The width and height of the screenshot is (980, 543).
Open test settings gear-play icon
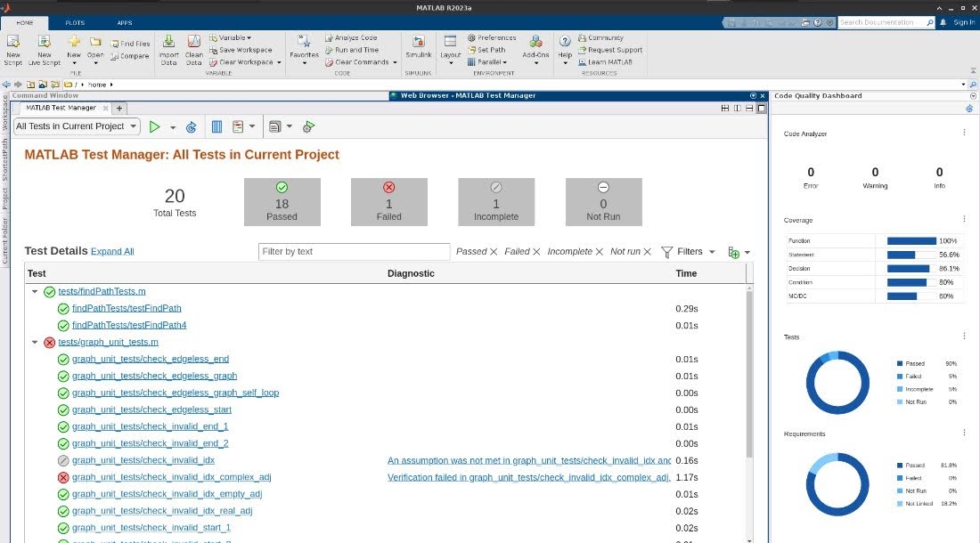point(308,127)
